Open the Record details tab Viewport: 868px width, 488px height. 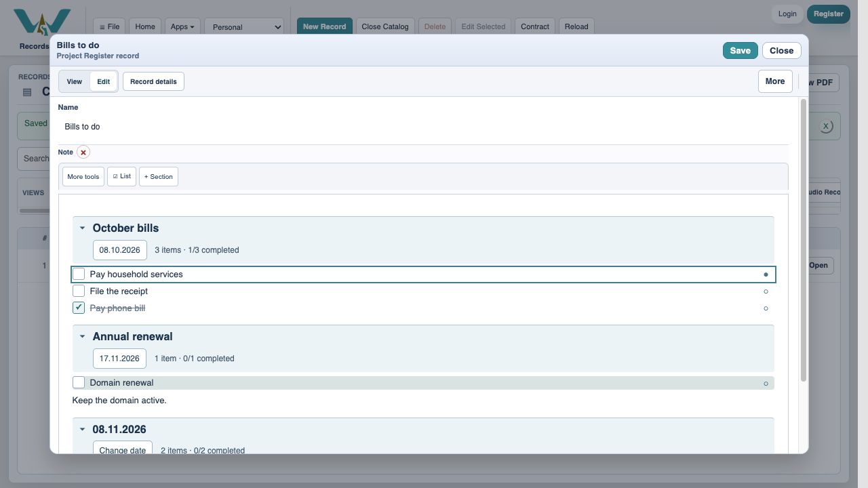(153, 81)
